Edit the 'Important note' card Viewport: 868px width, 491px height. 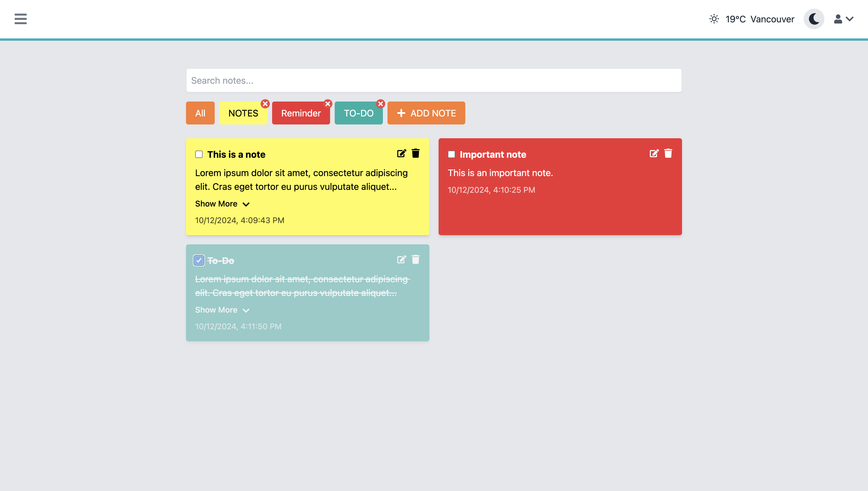[654, 153]
